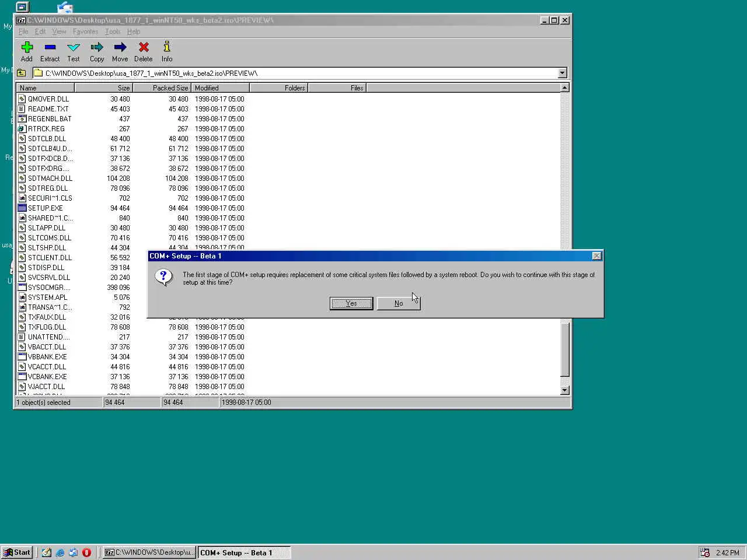Select the SLTCOMS.DLL file name

click(x=50, y=238)
